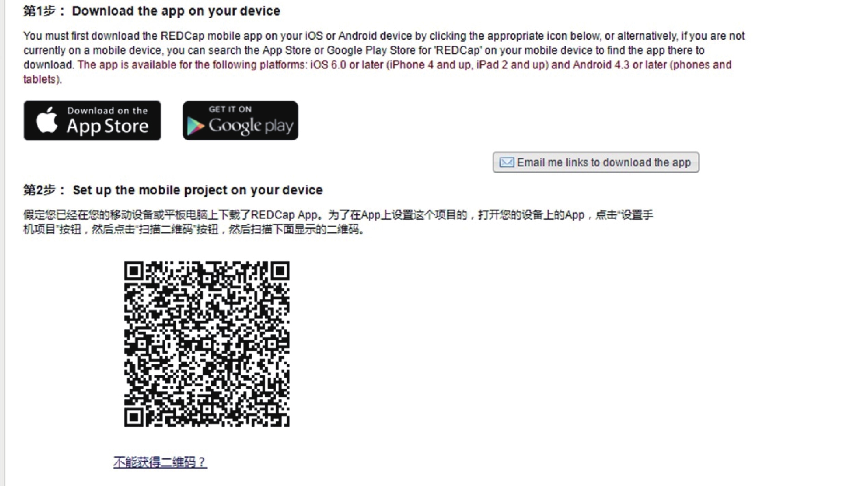Click heading Download the app on your device

pyautogui.click(x=176, y=11)
